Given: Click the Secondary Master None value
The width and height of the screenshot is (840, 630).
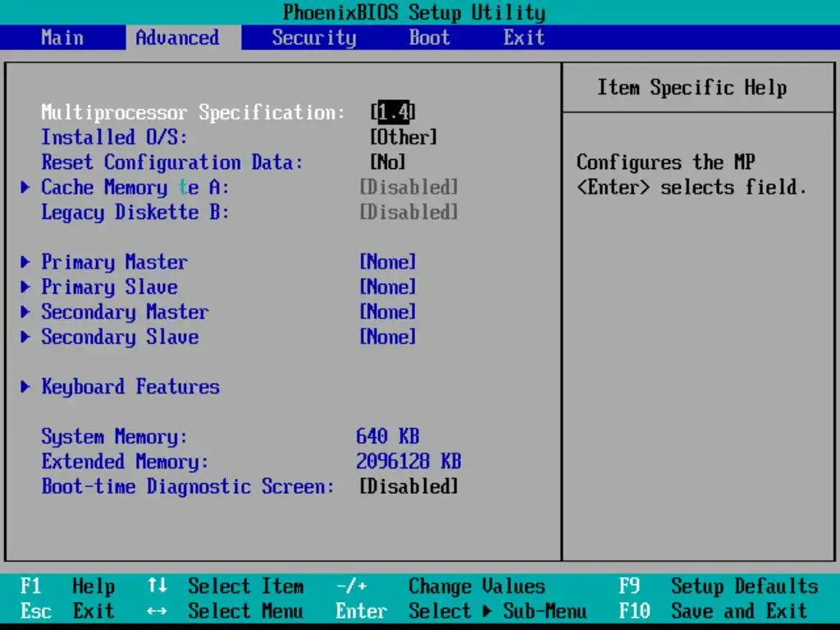Looking at the screenshot, I should pos(388,312).
